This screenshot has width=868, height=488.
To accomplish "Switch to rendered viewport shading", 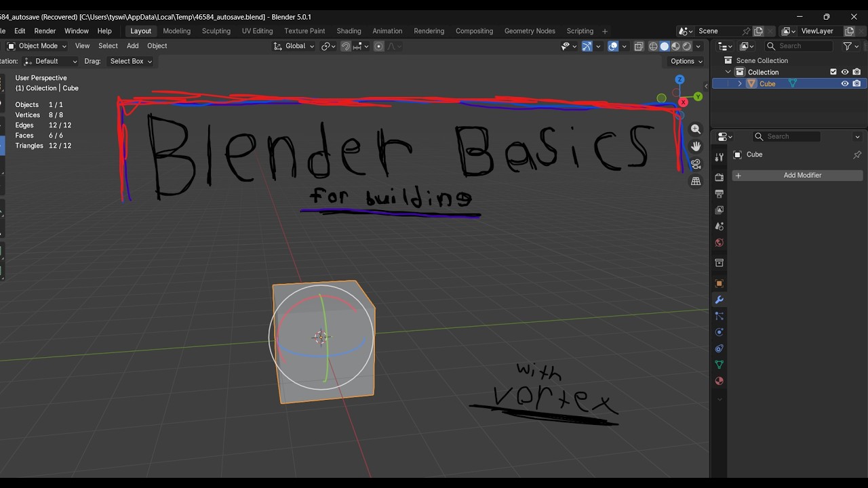I will pyautogui.click(x=687, y=46).
